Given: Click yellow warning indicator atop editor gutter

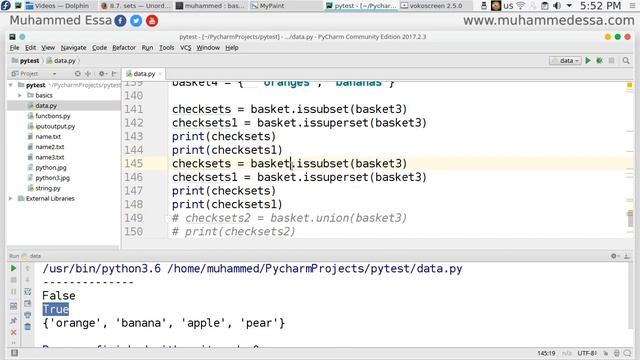Looking at the screenshot, I should [x=629, y=85].
